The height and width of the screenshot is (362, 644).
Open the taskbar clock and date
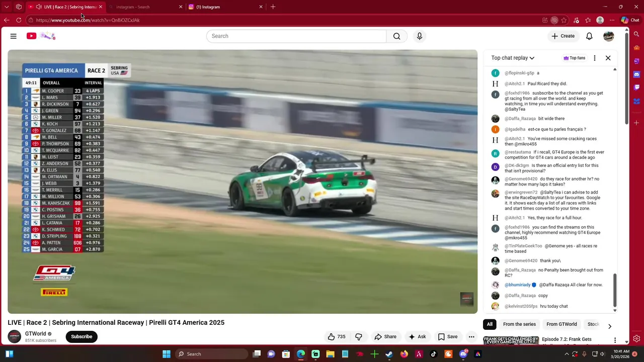point(621,354)
